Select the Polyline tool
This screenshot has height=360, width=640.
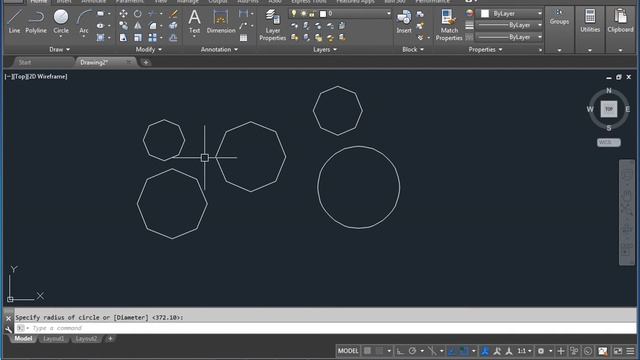36,21
